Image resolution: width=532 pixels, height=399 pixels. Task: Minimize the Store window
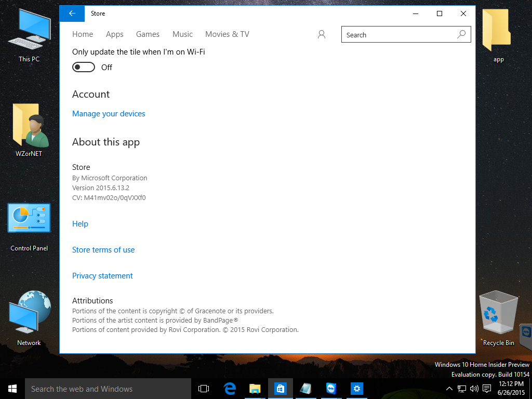(416, 14)
